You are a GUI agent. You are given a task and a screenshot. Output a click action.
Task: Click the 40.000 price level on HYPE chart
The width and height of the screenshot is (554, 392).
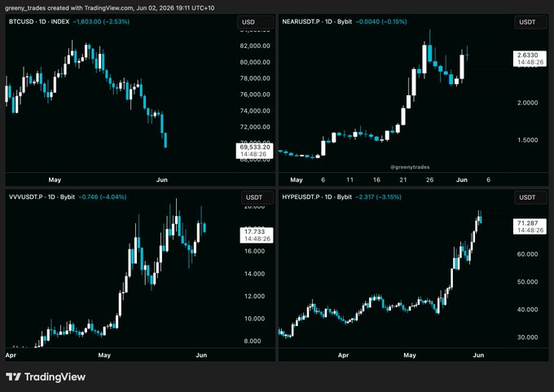(527, 310)
